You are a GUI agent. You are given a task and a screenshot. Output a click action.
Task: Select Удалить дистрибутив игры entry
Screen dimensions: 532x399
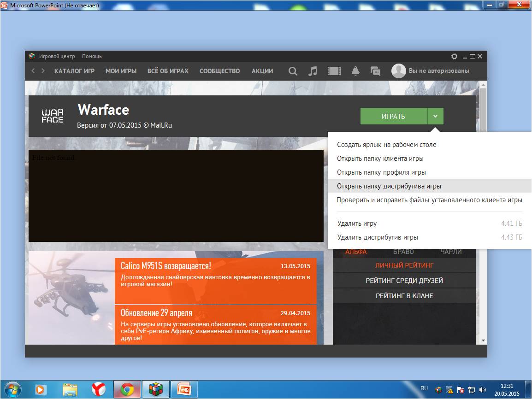(x=430, y=237)
